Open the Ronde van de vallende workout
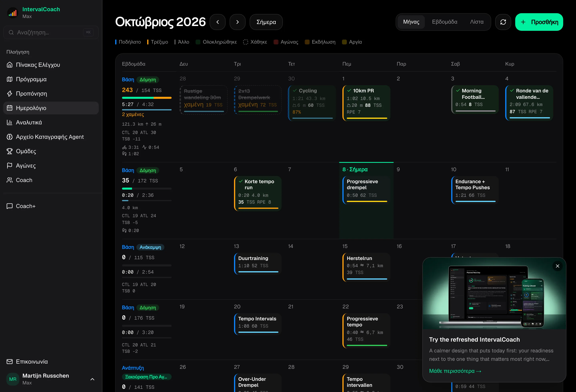Image resolution: width=576 pixels, height=392 pixels. click(x=529, y=103)
